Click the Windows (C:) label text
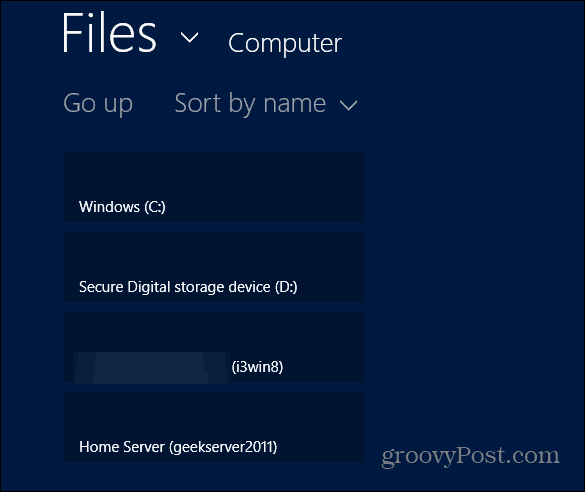 coord(122,207)
